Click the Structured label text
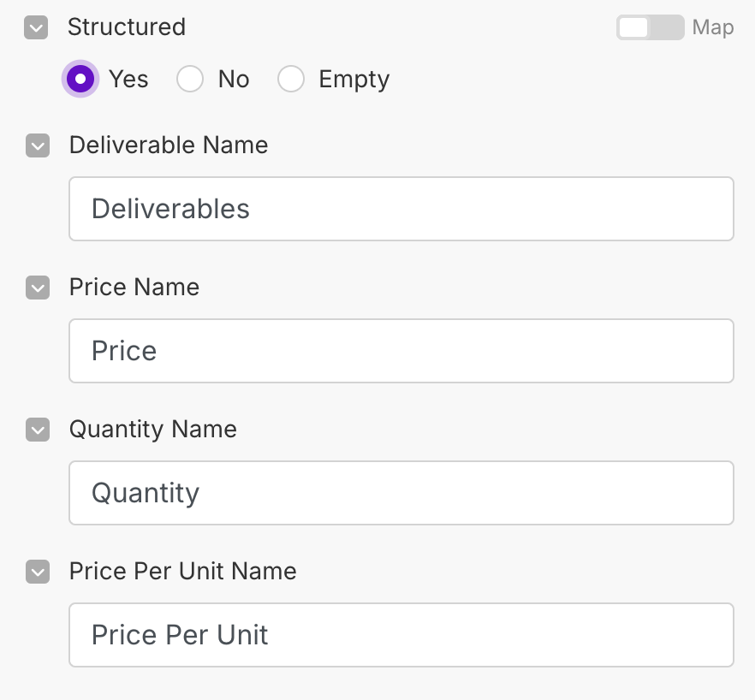The height and width of the screenshot is (700, 755). [x=127, y=27]
